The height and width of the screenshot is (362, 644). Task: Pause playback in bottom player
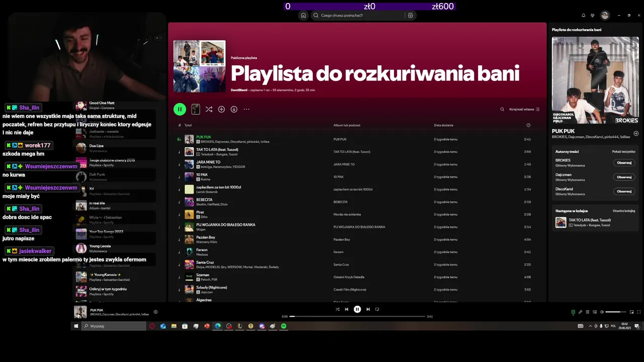click(357, 309)
